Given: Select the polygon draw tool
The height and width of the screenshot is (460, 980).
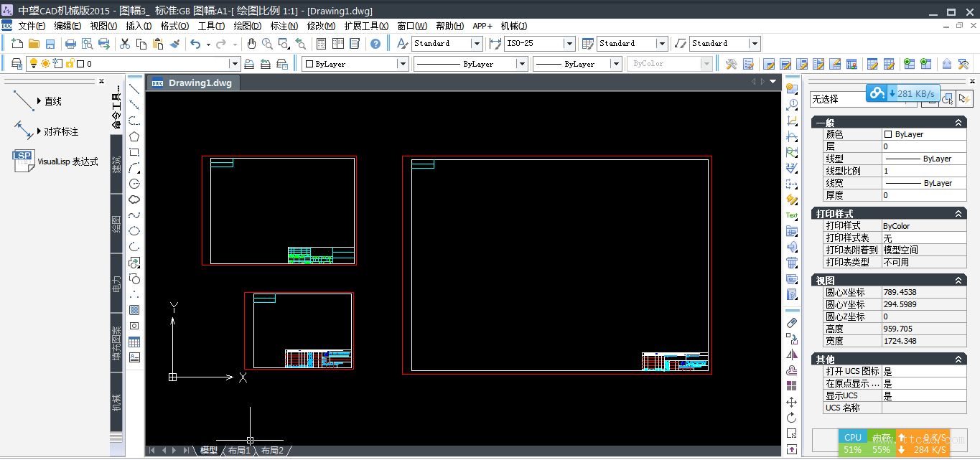Looking at the screenshot, I should click(x=134, y=136).
